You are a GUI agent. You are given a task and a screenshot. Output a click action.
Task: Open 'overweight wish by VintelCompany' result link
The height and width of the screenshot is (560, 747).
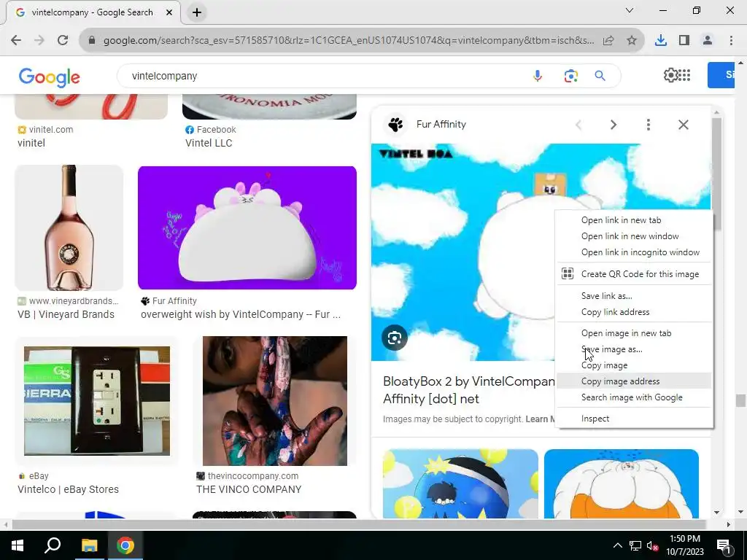point(241,314)
